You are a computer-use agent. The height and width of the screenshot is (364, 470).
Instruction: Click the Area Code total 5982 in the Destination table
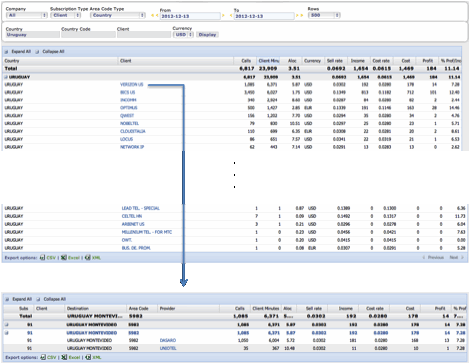[x=136, y=316]
